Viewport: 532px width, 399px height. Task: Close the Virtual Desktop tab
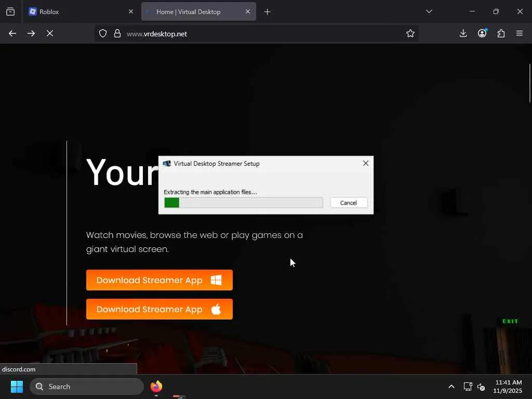pos(248,11)
